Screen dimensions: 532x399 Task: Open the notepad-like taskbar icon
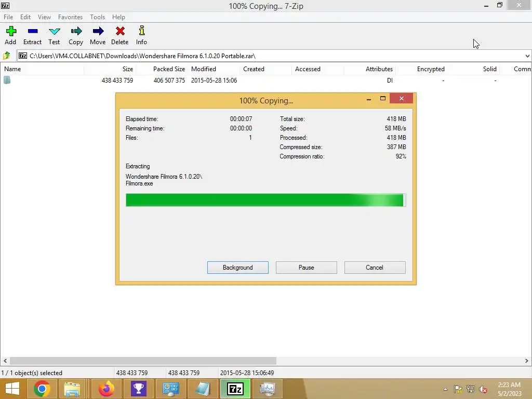[x=203, y=389]
